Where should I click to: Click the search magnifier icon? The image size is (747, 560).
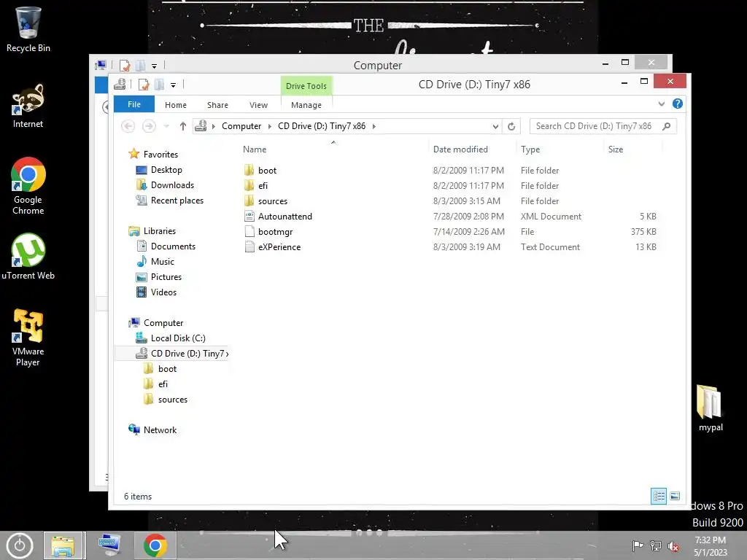(667, 126)
